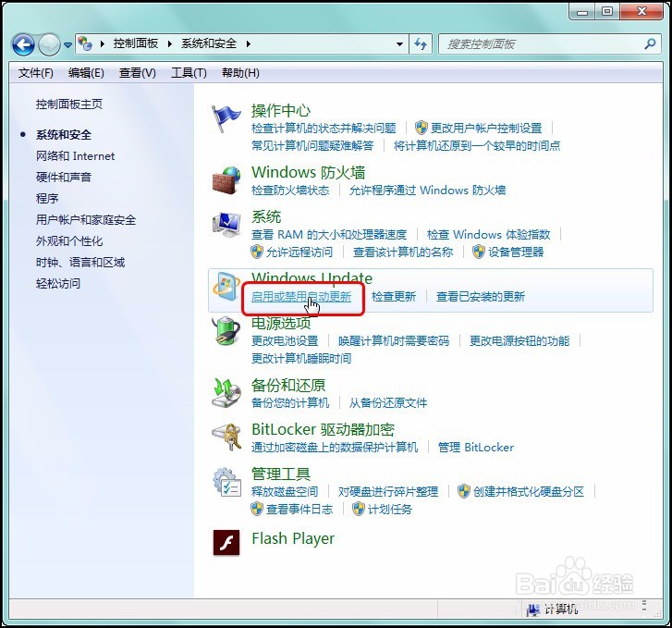Click 更改电池设置 link
Image resolution: width=672 pixels, height=628 pixels.
285,341
